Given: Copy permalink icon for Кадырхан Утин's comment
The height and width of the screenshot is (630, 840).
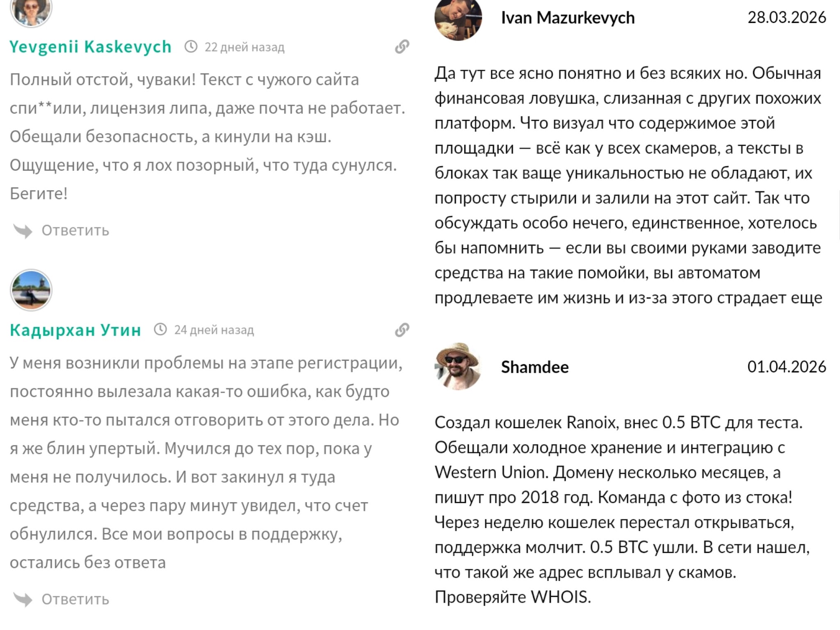Looking at the screenshot, I should click(402, 330).
